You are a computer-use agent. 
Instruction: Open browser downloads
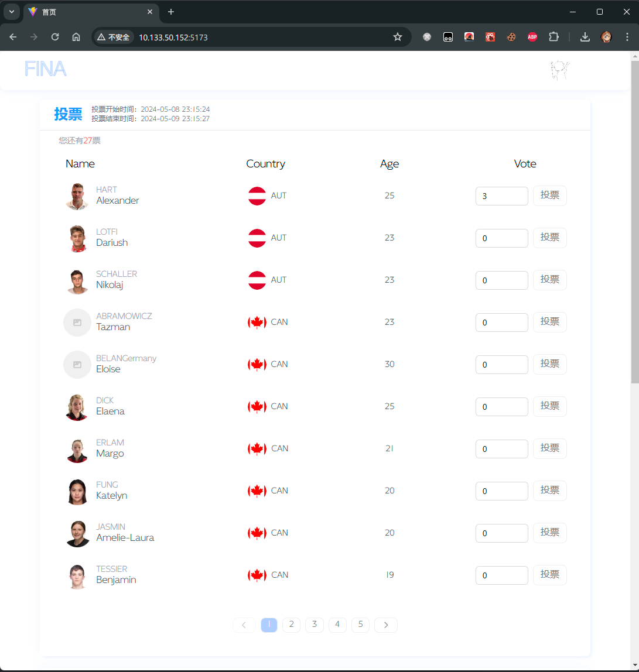click(x=585, y=37)
